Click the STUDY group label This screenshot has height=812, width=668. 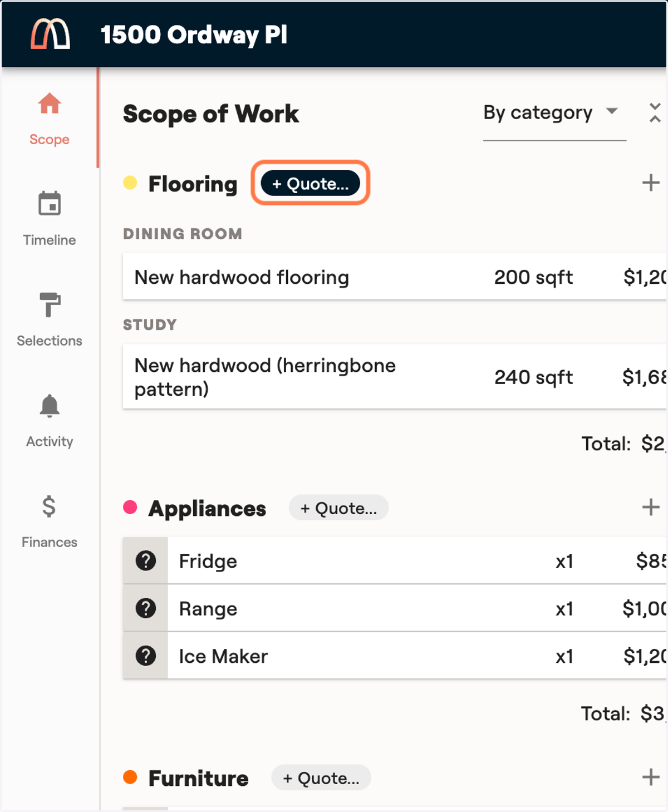click(x=150, y=324)
